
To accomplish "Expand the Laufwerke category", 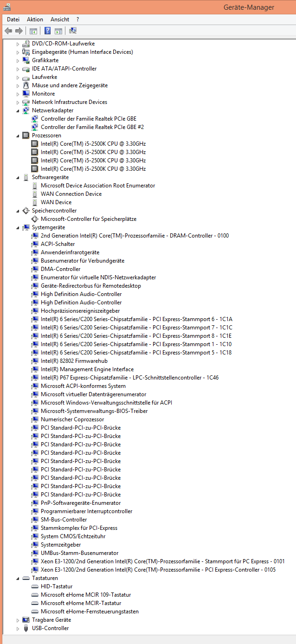I will [x=18, y=77].
